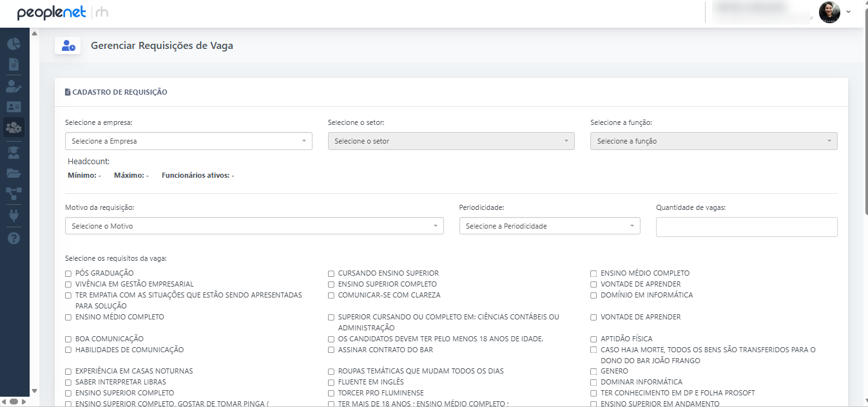Viewport: 868px width, 407px height.
Task: Open the users-gear management sidebar icon
Action: [x=14, y=128]
